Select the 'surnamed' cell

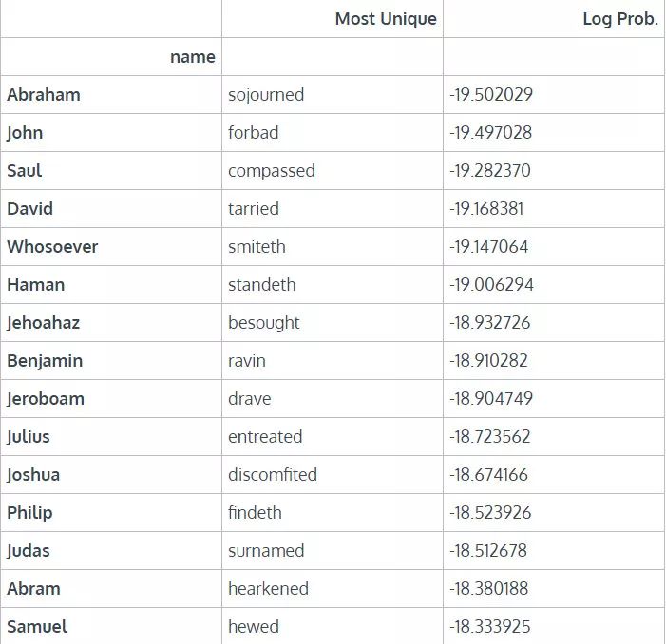tap(266, 551)
